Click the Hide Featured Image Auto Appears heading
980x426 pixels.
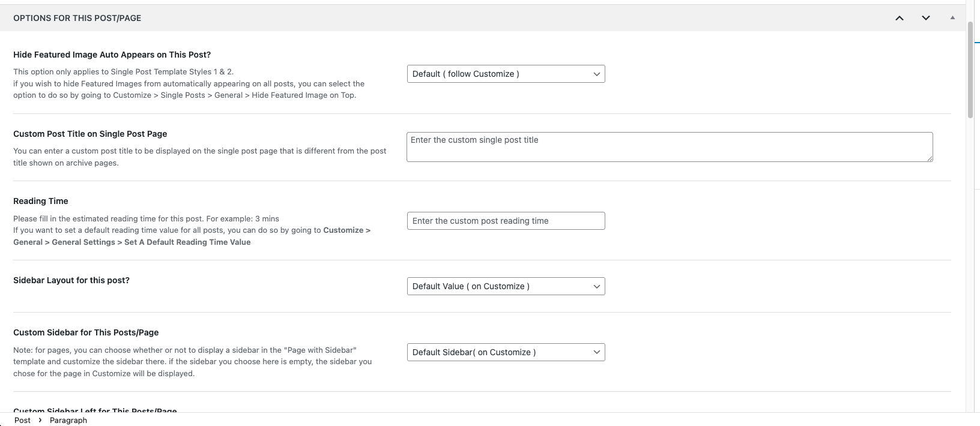pos(112,55)
